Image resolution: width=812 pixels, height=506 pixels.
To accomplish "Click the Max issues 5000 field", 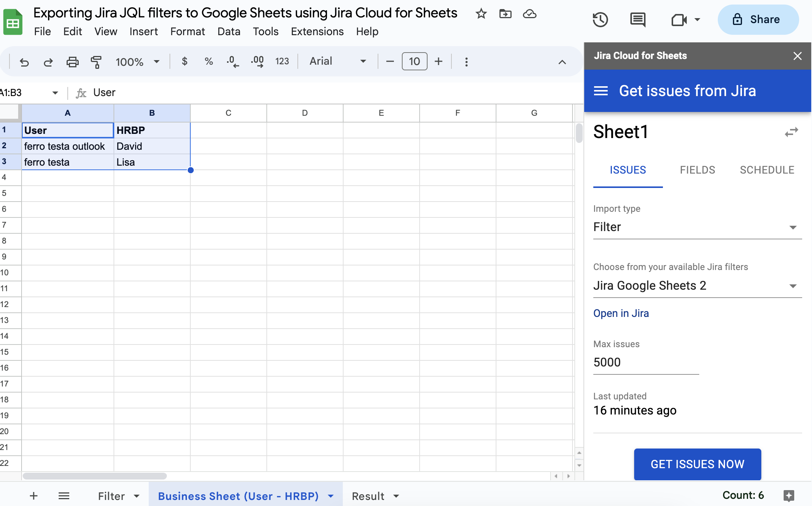I will pyautogui.click(x=646, y=362).
